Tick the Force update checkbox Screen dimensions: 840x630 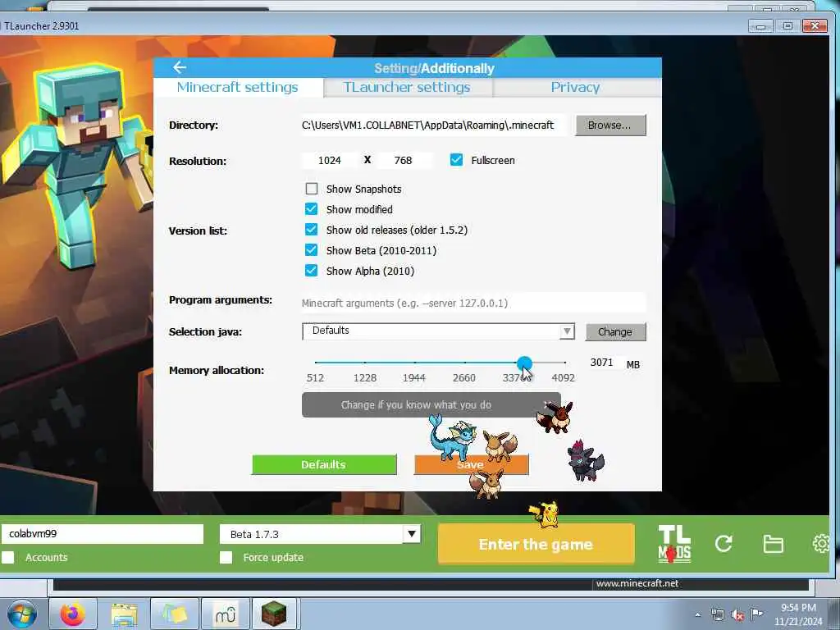click(x=226, y=557)
